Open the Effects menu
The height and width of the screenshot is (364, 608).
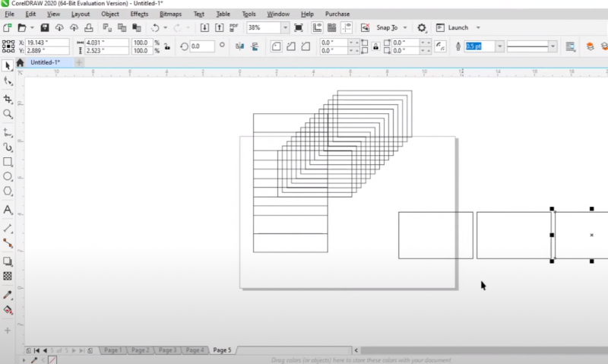pos(139,14)
